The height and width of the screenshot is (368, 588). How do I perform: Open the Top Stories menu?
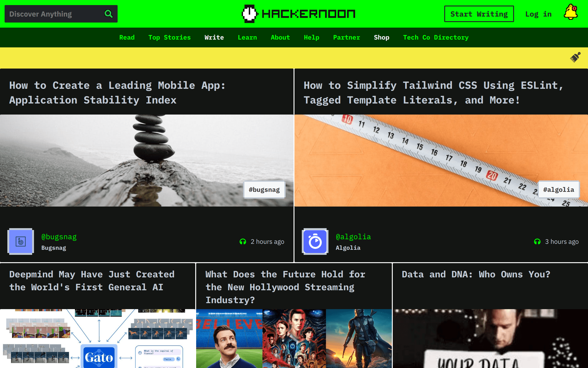pos(170,37)
